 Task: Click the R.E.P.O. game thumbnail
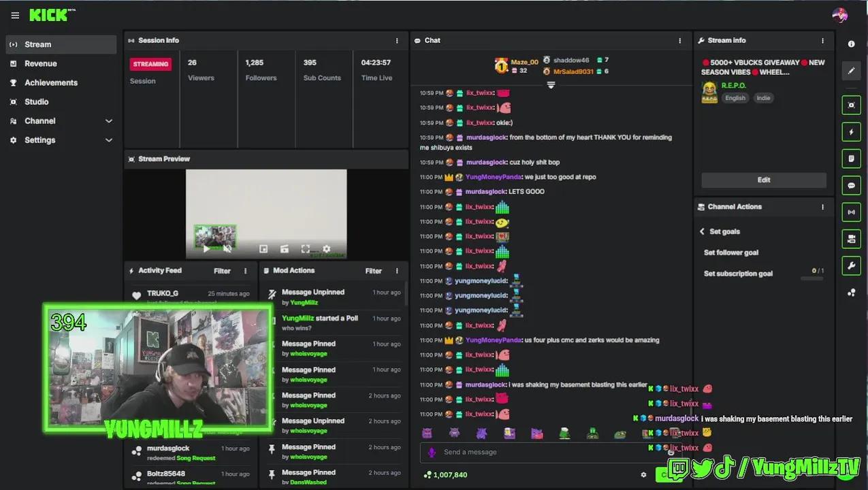(709, 93)
